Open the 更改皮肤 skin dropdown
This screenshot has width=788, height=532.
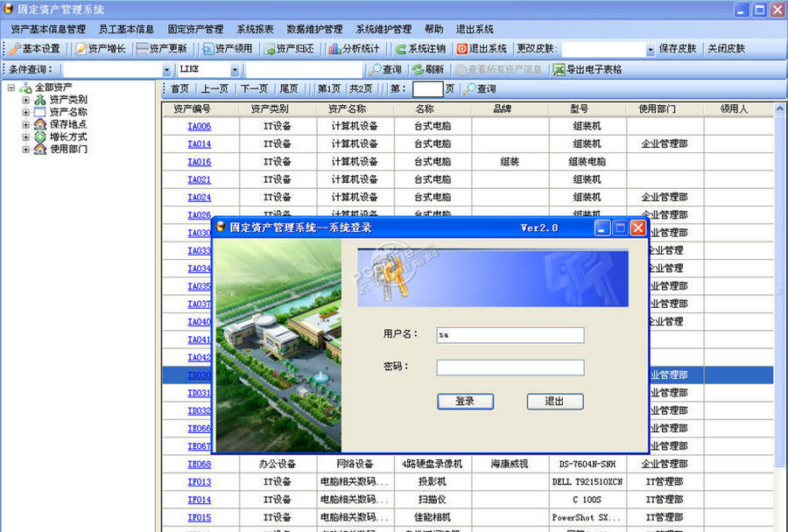coord(651,49)
